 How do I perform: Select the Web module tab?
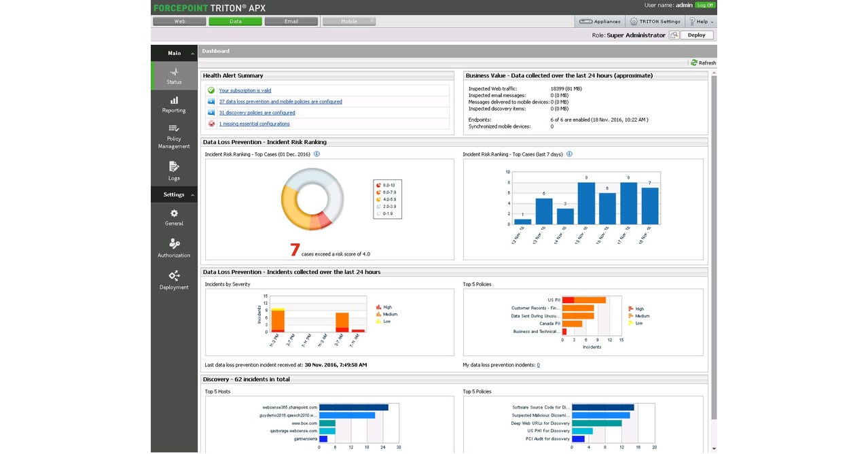click(179, 21)
